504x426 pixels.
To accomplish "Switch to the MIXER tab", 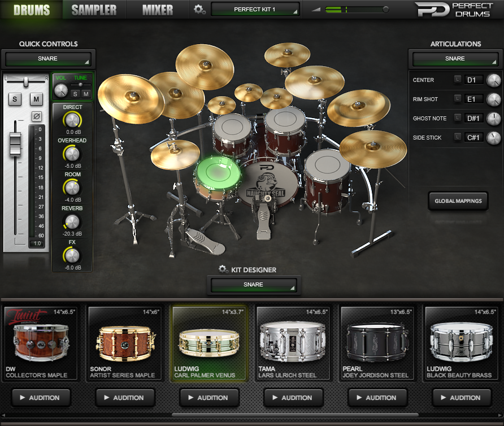I will pos(158,10).
